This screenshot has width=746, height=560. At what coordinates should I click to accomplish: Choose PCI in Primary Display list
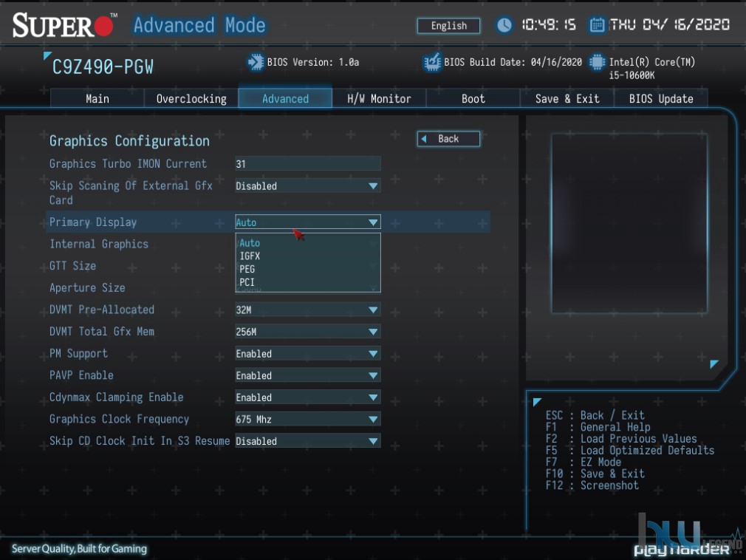(x=308, y=282)
